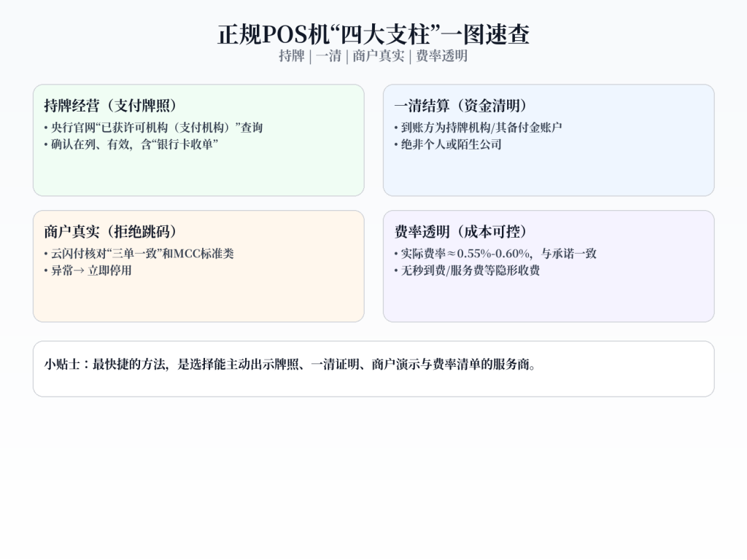Click the "费率透明（成本可控）" card heading
Viewport: 747px width, 560px height.
461,232
